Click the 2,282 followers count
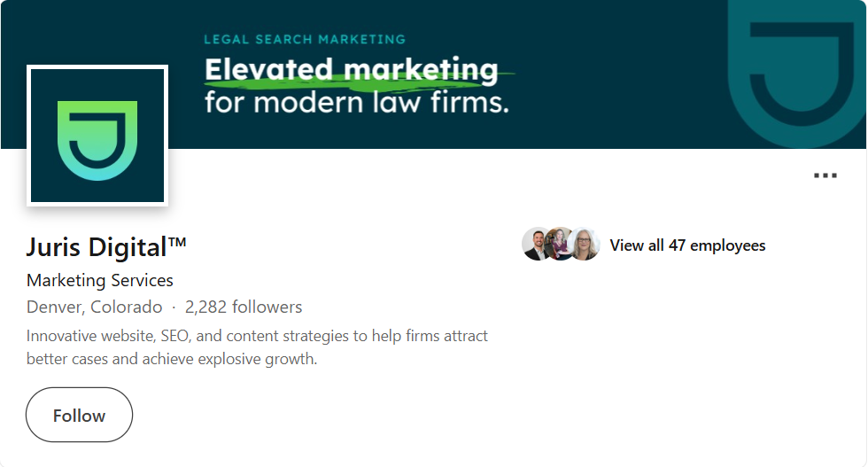This screenshot has width=868, height=467. [x=244, y=307]
